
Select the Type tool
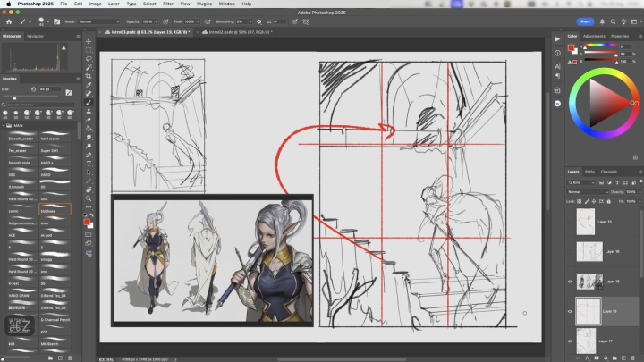click(88, 164)
